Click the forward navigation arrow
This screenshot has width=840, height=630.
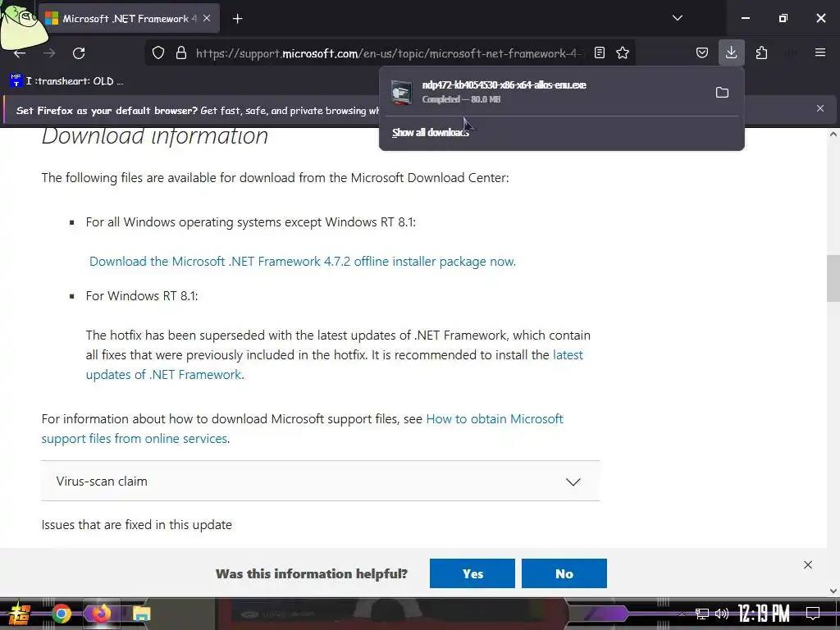click(x=49, y=53)
